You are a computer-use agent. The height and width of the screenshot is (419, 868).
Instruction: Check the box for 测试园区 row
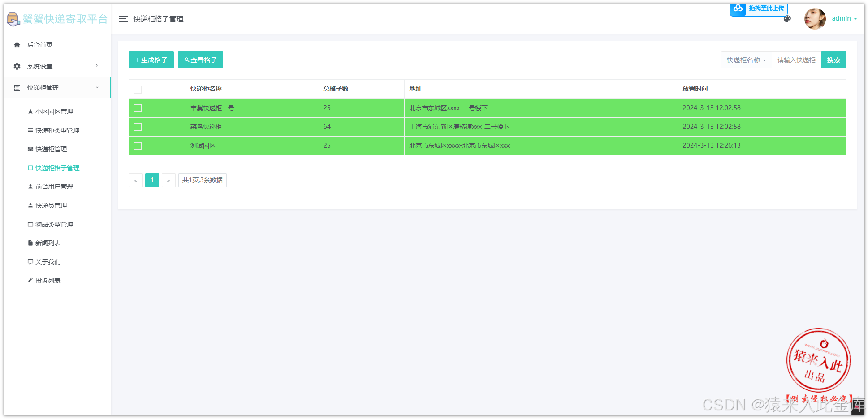[138, 146]
